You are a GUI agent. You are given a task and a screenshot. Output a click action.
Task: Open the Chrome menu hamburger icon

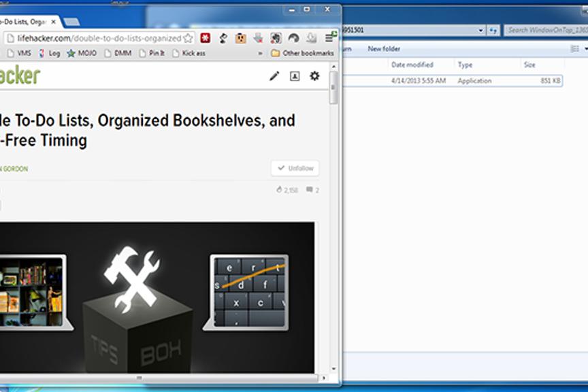point(330,38)
